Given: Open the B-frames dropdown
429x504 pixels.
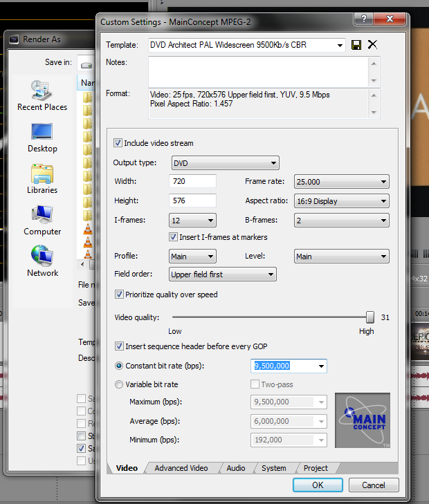Looking at the screenshot, I should (x=342, y=221).
